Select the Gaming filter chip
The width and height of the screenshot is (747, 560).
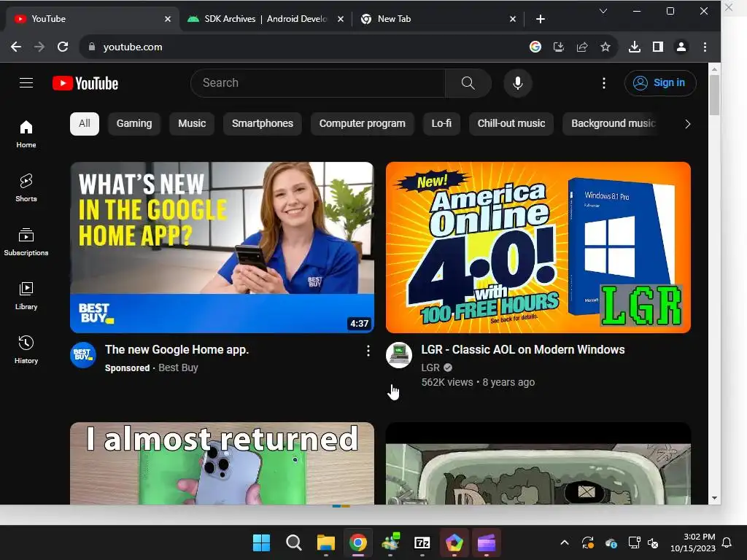(134, 124)
